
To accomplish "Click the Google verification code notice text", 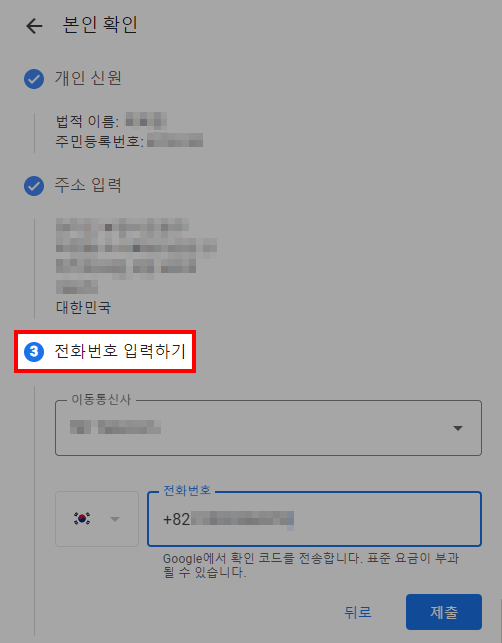I will point(311,565).
